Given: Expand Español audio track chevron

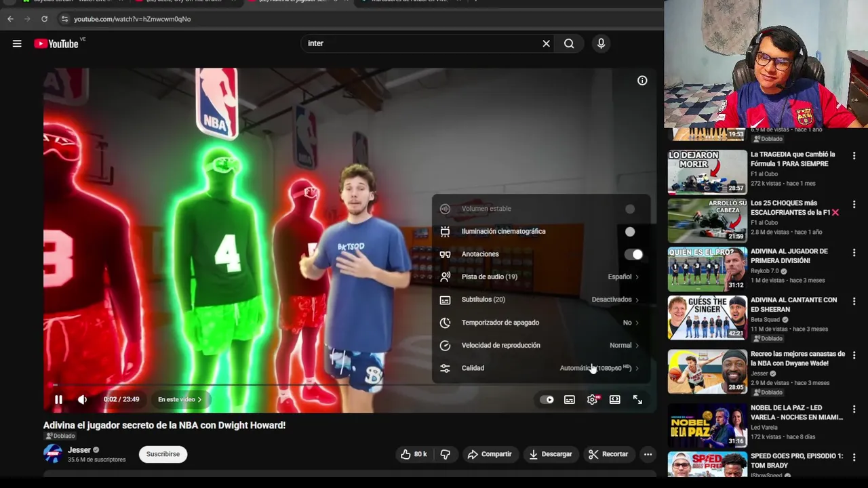Looking at the screenshot, I should point(637,277).
